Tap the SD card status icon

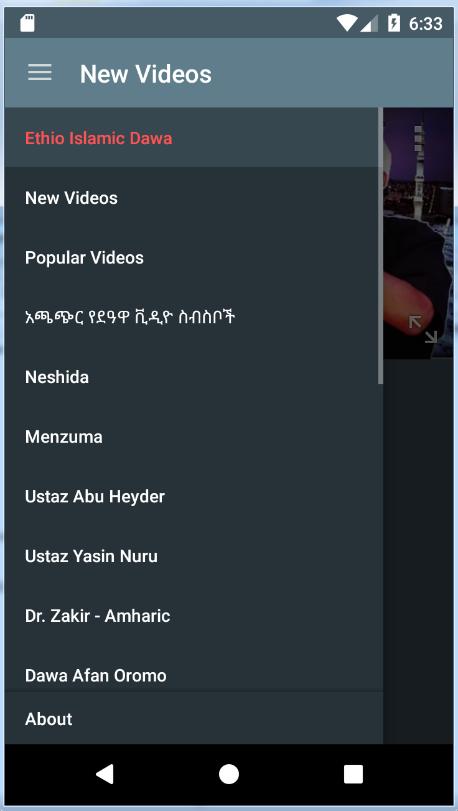27,23
